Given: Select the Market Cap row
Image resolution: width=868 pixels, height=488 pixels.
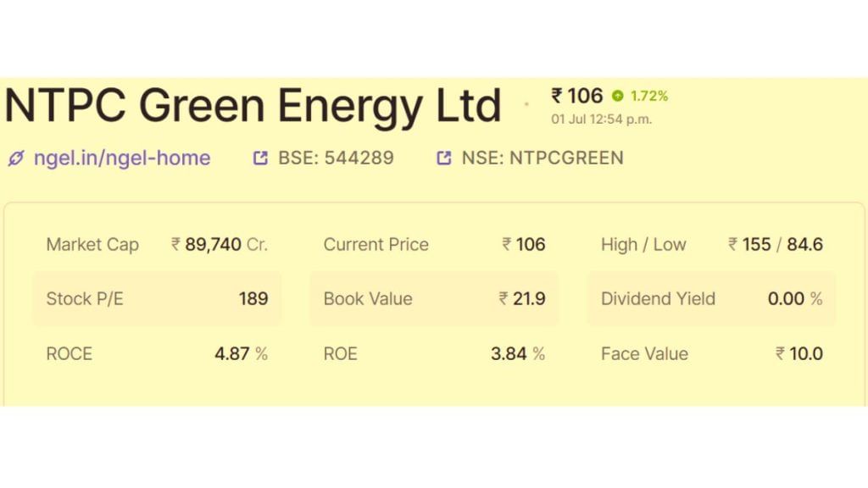Looking at the screenshot, I should (x=157, y=244).
